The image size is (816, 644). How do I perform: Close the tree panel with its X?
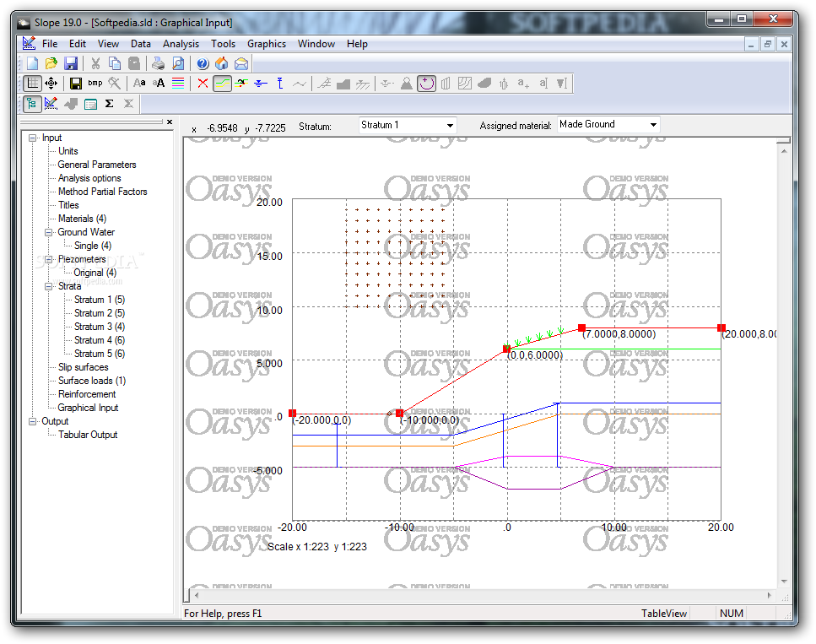pyautogui.click(x=169, y=122)
